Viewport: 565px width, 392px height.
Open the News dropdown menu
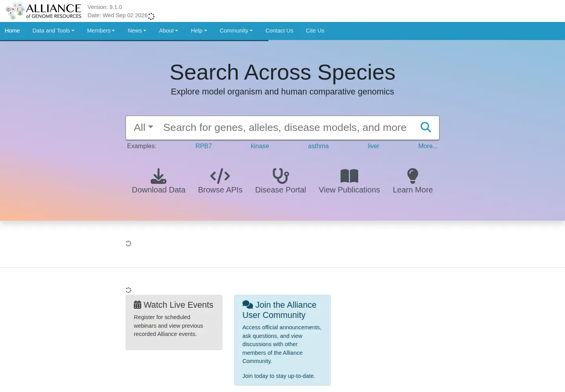(x=137, y=31)
